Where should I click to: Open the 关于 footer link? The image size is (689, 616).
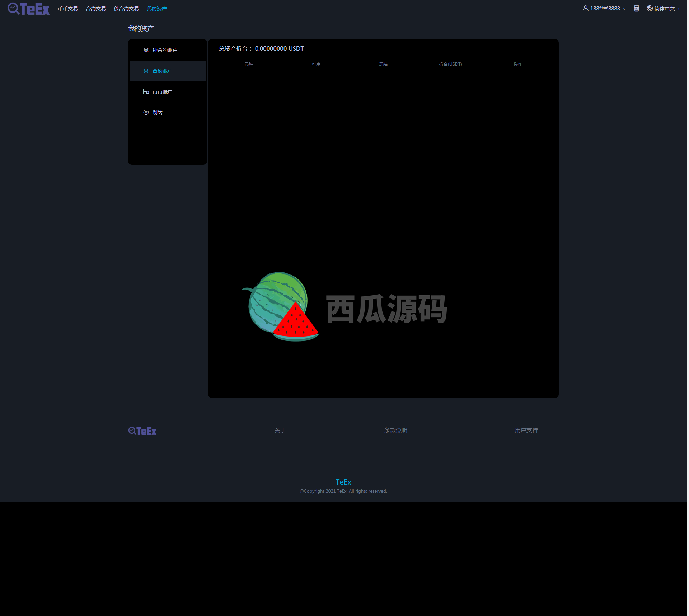coord(280,430)
